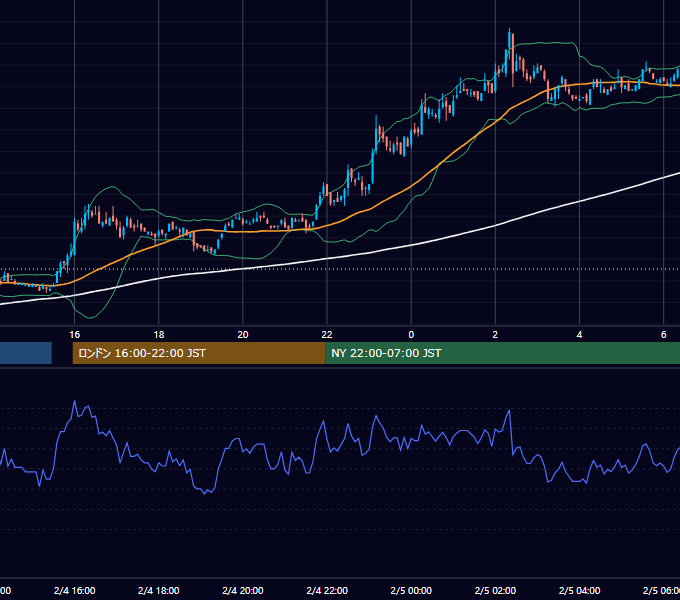Click the hour label 20 on price chart axis
The image size is (680, 600).
click(243, 334)
